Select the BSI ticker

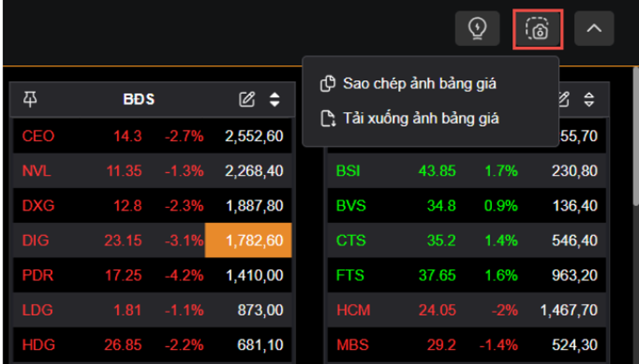tap(349, 171)
